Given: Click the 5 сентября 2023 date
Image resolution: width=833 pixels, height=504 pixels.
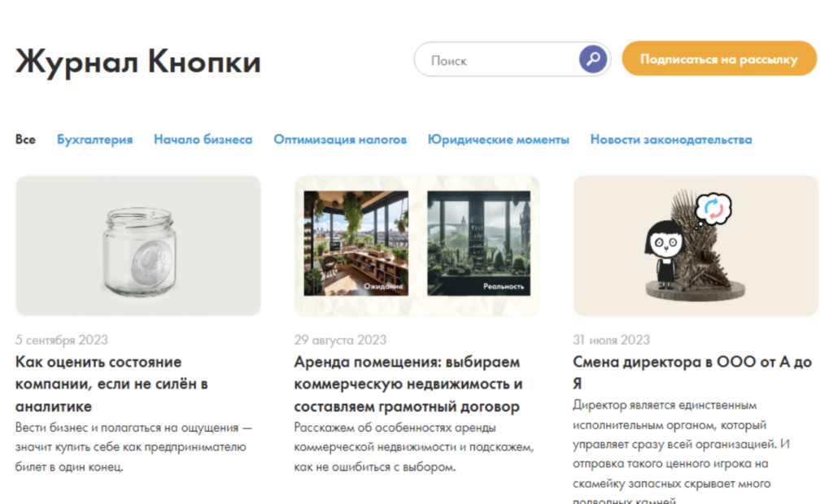Looking at the screenshot, I should click(62, 340).
